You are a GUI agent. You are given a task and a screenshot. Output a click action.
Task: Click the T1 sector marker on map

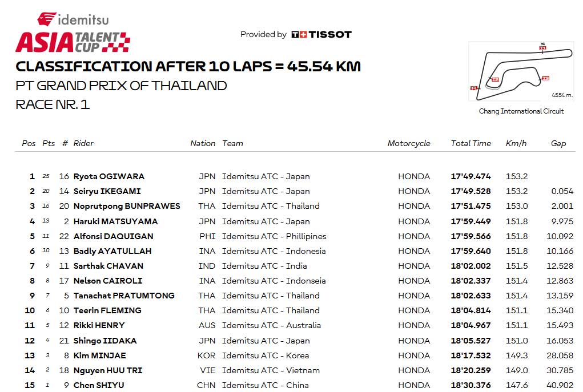point(542,48)
